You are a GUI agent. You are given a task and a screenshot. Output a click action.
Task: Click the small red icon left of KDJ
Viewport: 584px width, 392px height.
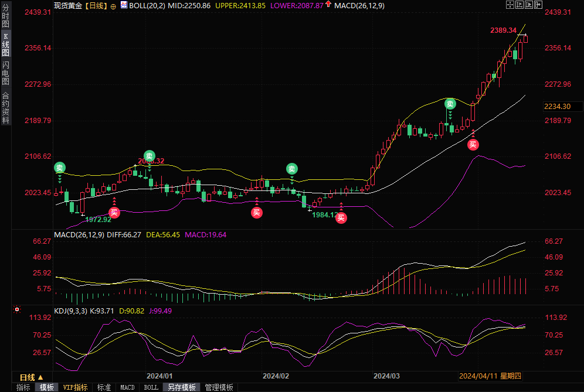click(17, 309)
